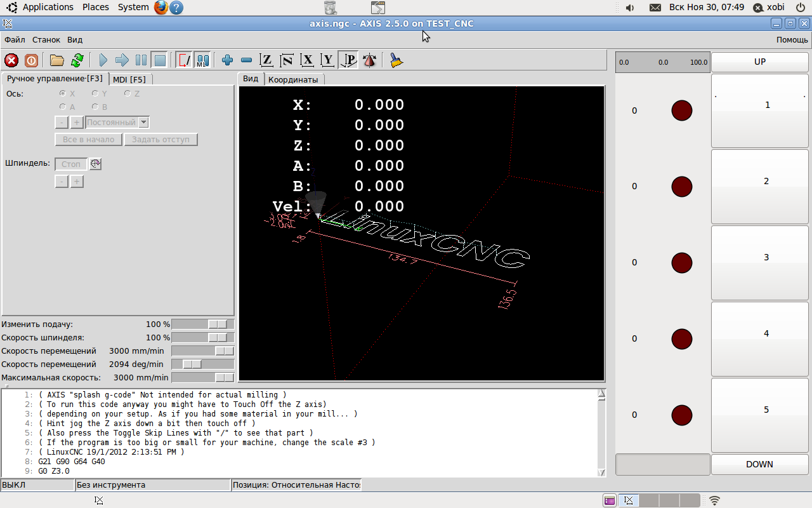Select the Y axis radio button
This screenshot has width=812, height=508.
coord(95,93)
